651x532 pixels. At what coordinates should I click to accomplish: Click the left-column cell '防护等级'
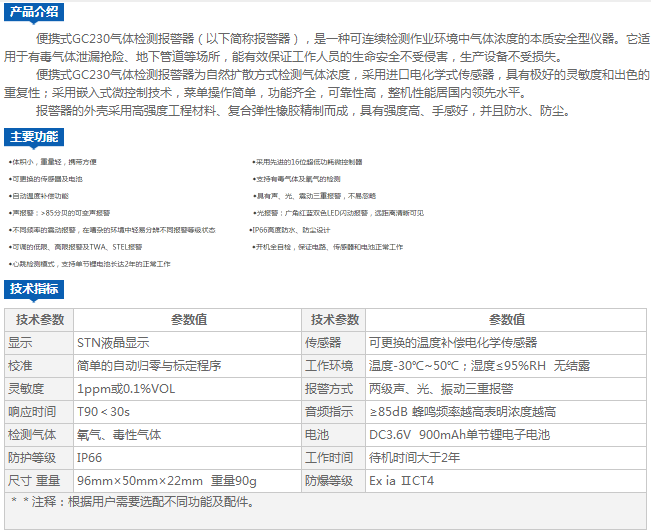(39, 458)
